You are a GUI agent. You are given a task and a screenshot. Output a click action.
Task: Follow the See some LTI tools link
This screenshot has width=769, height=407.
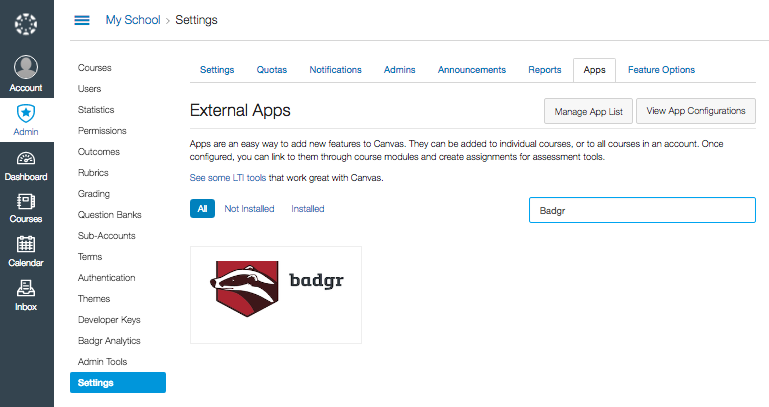point(228,178)
